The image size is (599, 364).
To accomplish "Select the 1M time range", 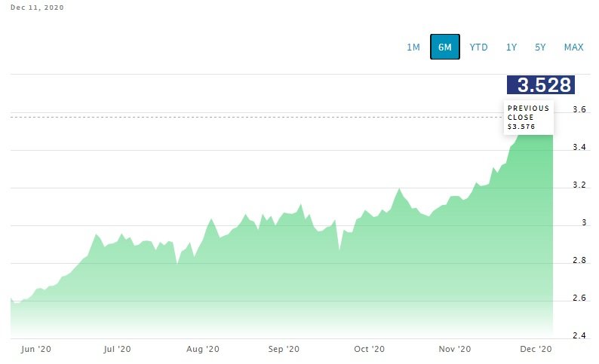I will click(413, 47).
